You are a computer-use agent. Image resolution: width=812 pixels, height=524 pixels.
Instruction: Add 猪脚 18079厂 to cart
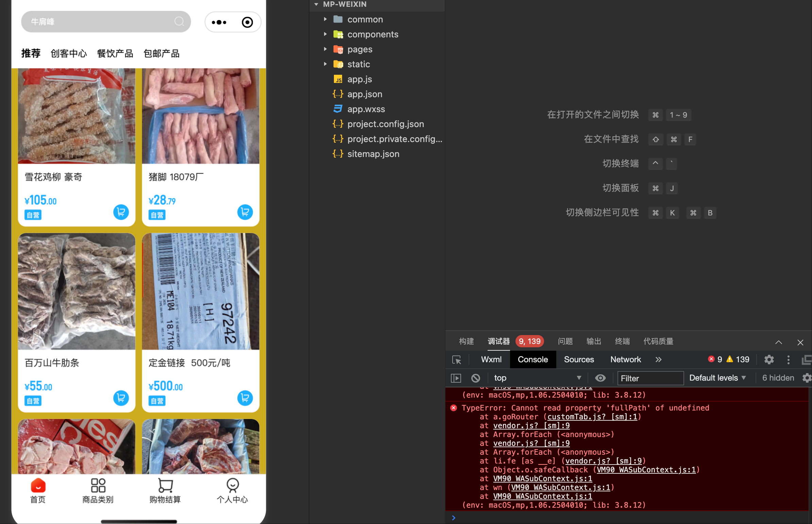(x=245, y=212)
